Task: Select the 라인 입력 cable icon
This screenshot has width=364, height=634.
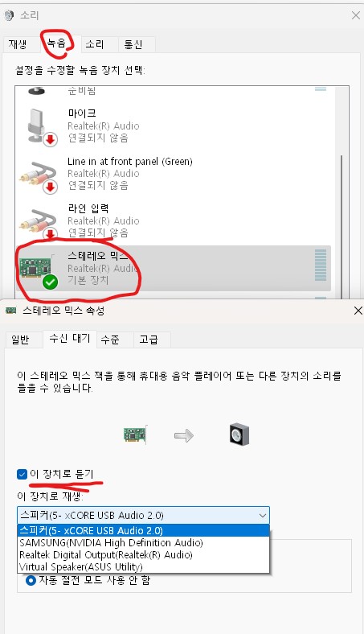Action: click(39, 222)
